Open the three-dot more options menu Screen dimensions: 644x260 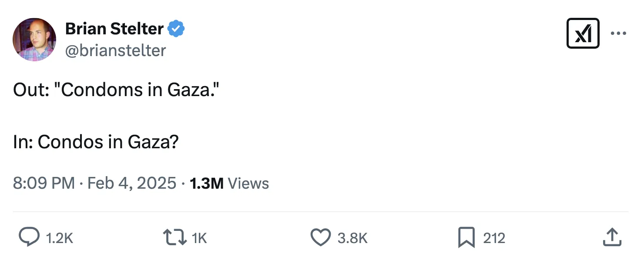(x=618, y=33)
